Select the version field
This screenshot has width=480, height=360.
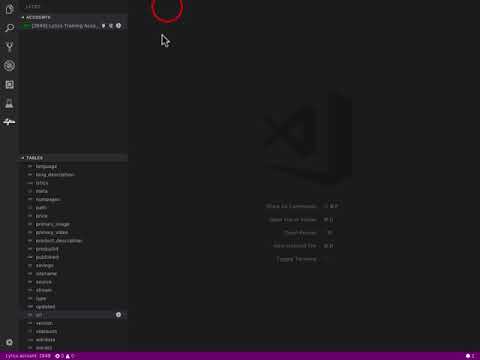[44, 323]
